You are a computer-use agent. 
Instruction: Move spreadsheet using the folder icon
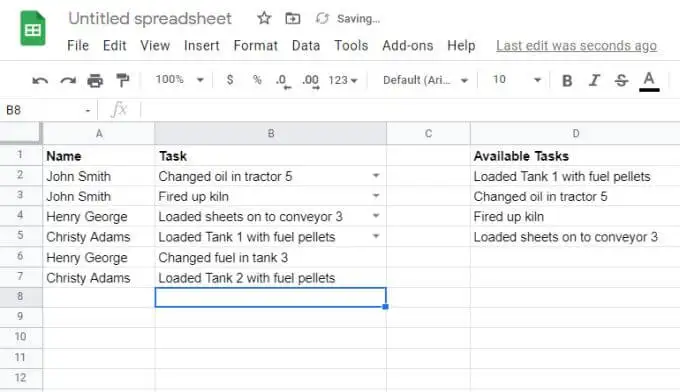tap(293, 19)
